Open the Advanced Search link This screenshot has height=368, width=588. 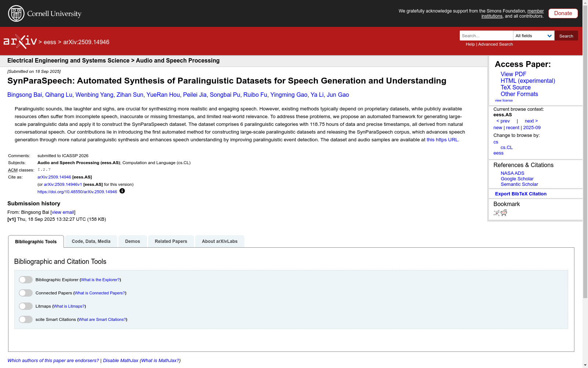[x=495, y=44]
